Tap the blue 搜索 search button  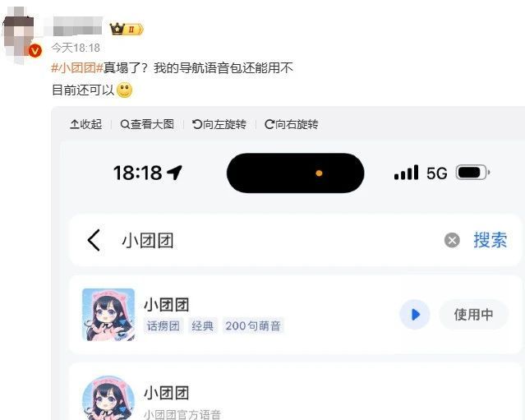pos(490,240)
